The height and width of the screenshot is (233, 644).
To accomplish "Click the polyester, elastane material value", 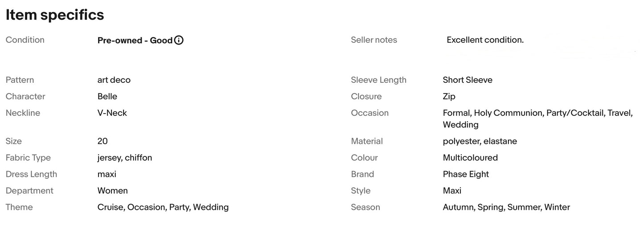I will coord(480,141).
